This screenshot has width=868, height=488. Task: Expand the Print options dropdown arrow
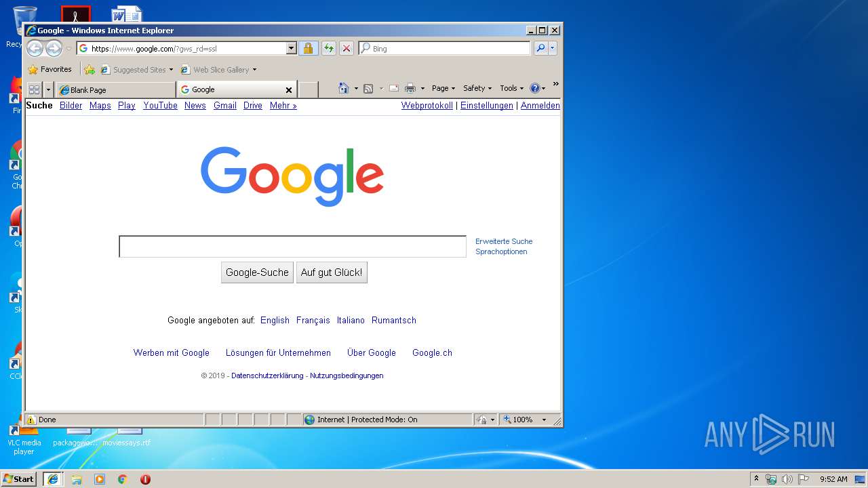coord(422,89)
